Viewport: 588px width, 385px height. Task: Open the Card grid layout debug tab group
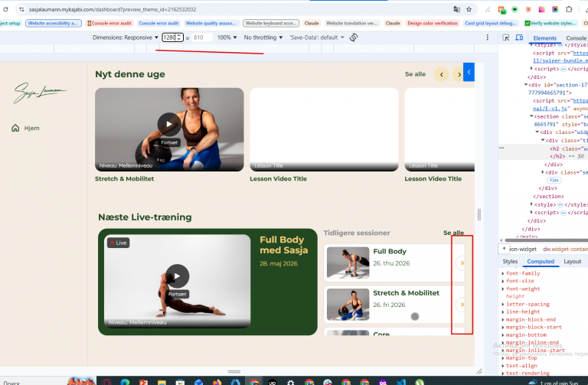[491, 23]
